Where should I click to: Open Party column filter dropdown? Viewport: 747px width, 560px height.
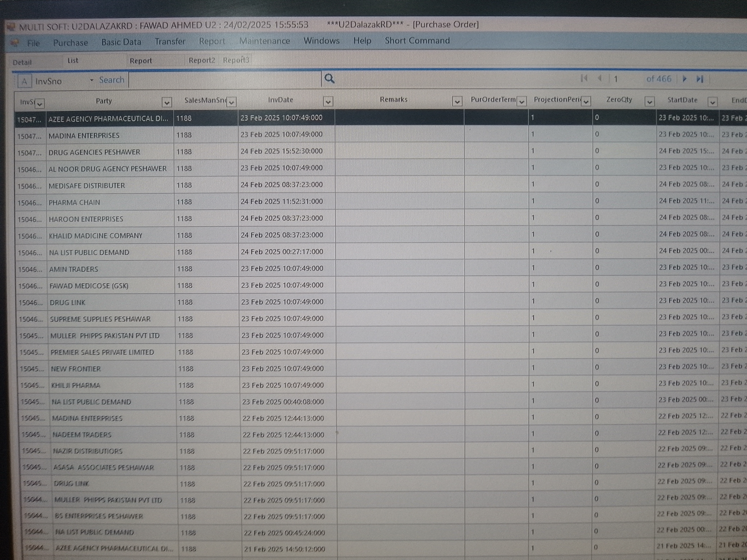coord(166,102)
